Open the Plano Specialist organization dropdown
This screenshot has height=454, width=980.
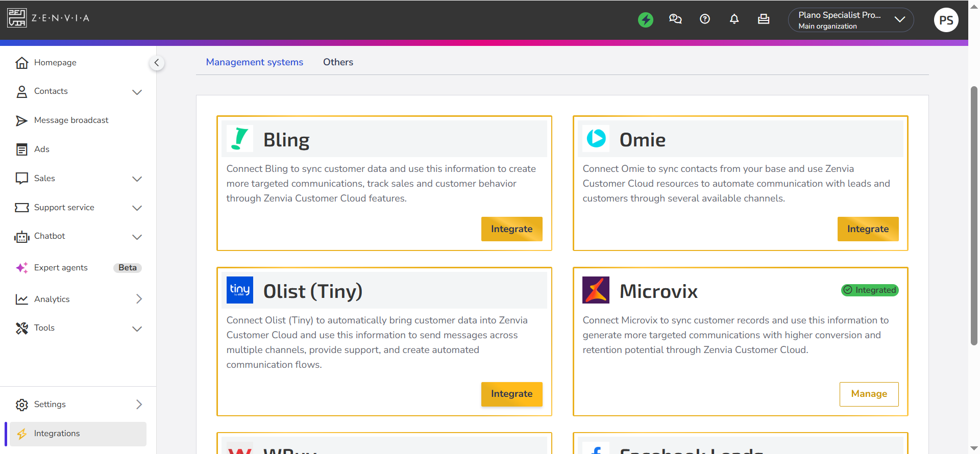pyautogui.click(x=851, y=20)
